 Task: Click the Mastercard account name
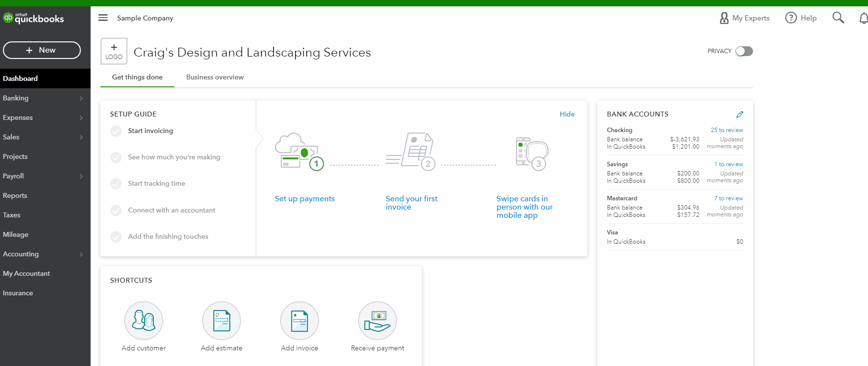pyautogui.click(x=622, y=198)
